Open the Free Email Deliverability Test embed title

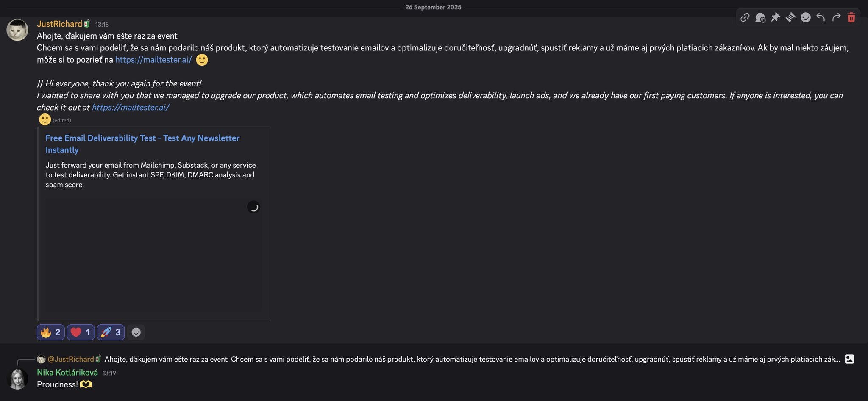pyautogui.click(x=142, y=144)
